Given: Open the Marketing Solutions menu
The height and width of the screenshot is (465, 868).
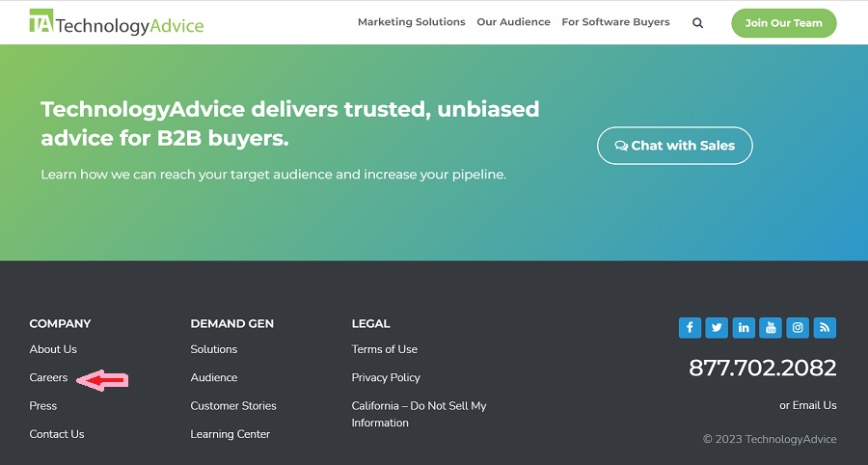Looking at the screenshot, I should pyautogui.click(x=411, y=22).
